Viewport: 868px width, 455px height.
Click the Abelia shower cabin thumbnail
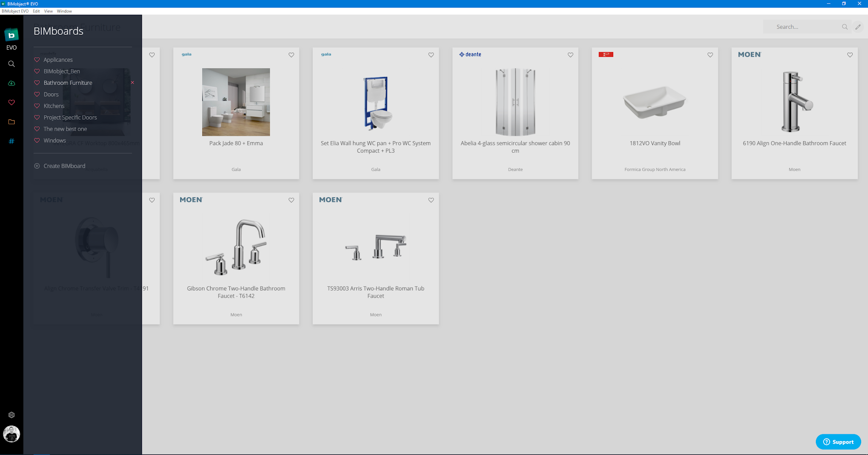515,102
